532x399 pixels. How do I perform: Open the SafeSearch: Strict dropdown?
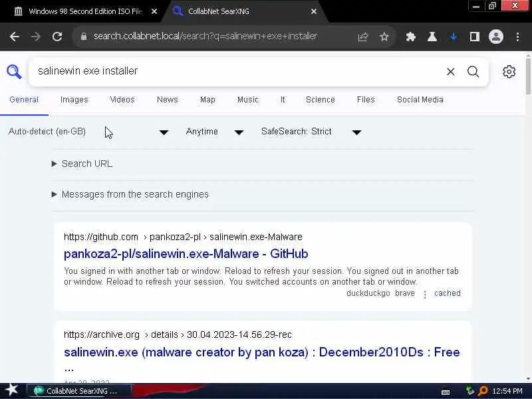[311, 132]
